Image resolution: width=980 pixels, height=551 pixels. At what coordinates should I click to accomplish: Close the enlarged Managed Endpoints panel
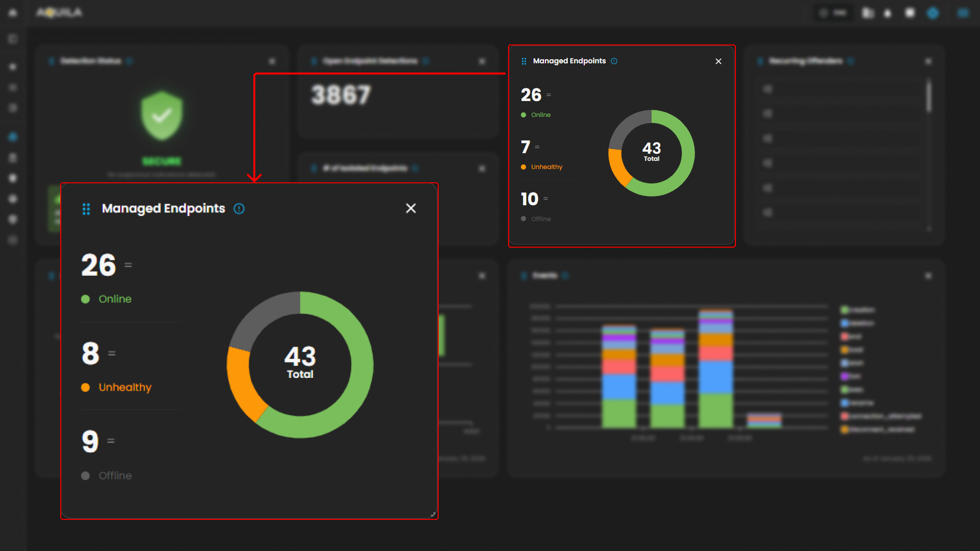[411, 208]
